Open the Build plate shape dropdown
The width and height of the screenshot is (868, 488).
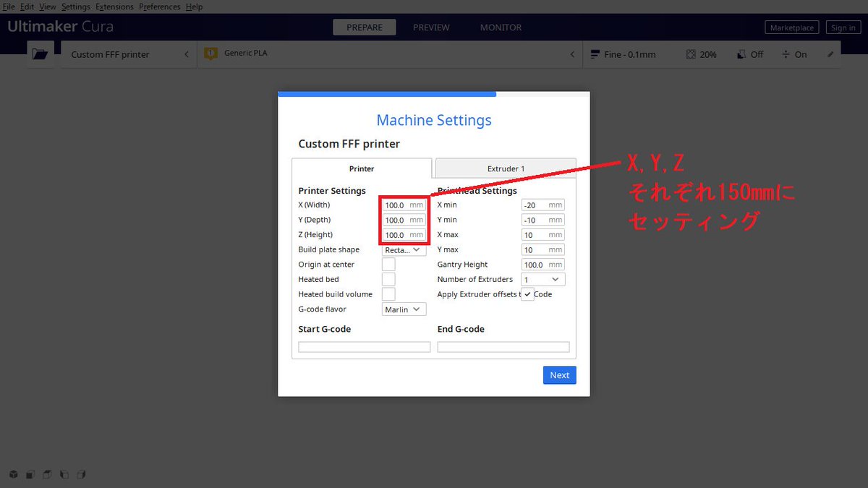(x=404, y=249)
